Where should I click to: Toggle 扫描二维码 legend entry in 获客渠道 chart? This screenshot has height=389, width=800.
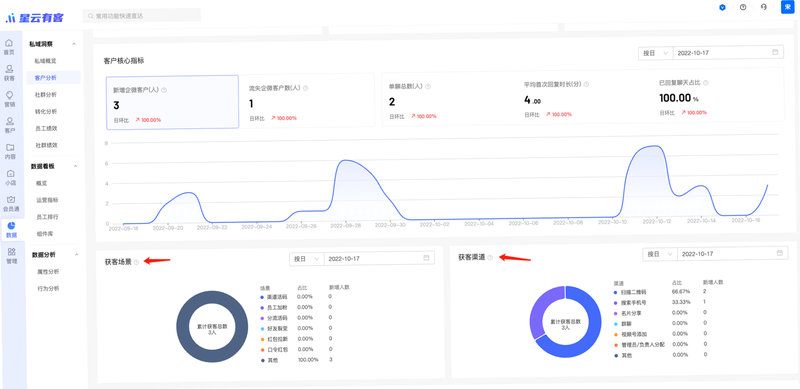[630, 293]
